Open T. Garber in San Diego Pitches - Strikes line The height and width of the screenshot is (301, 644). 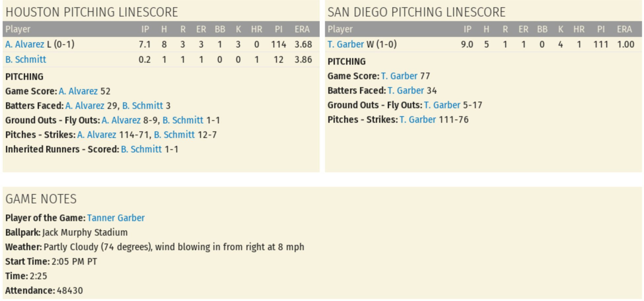tap(417, 119)
